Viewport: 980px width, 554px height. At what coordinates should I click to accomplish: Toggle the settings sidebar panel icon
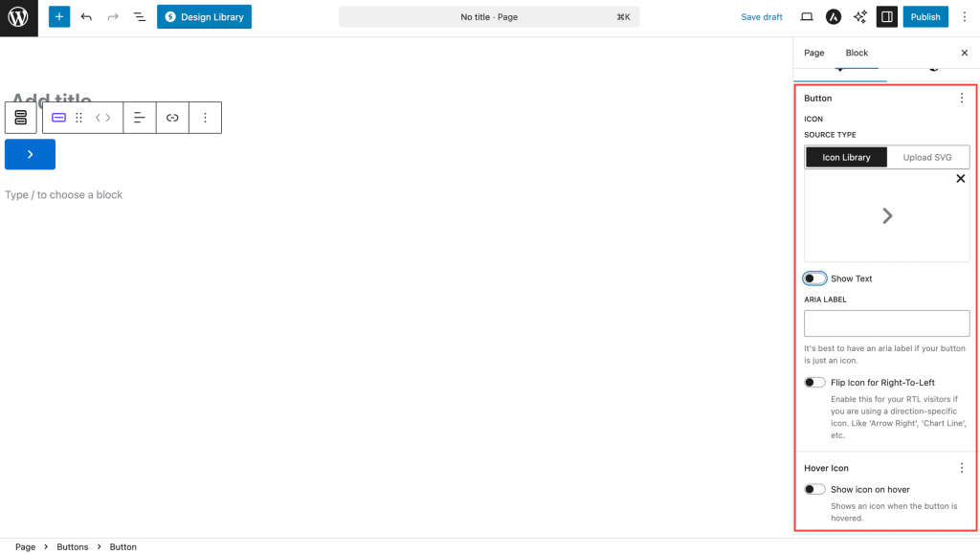887,17
